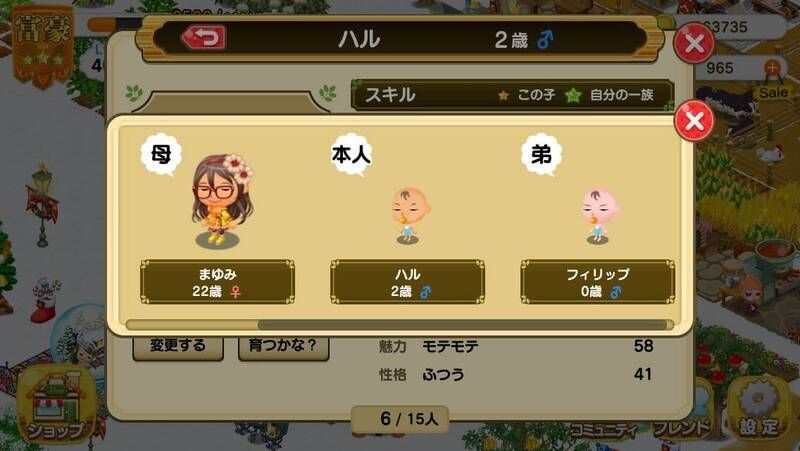Select brother フィリップ baby avatar

[x=598, y=216]
